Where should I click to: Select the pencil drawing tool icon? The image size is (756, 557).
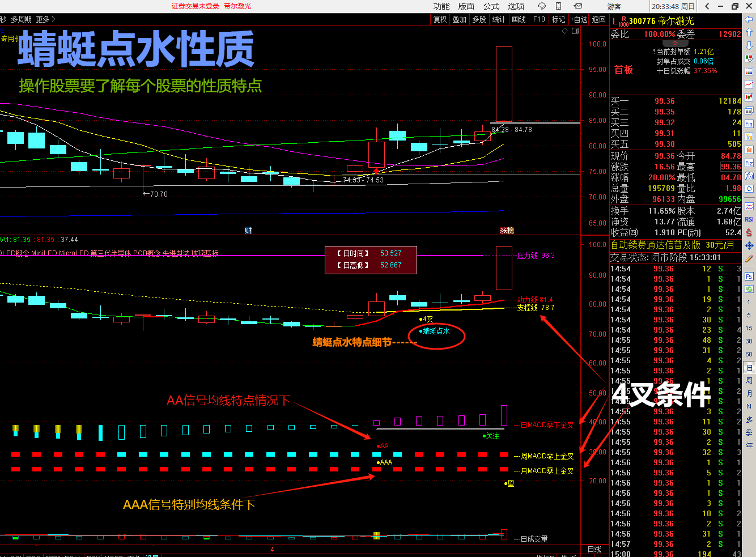(749, 258)
